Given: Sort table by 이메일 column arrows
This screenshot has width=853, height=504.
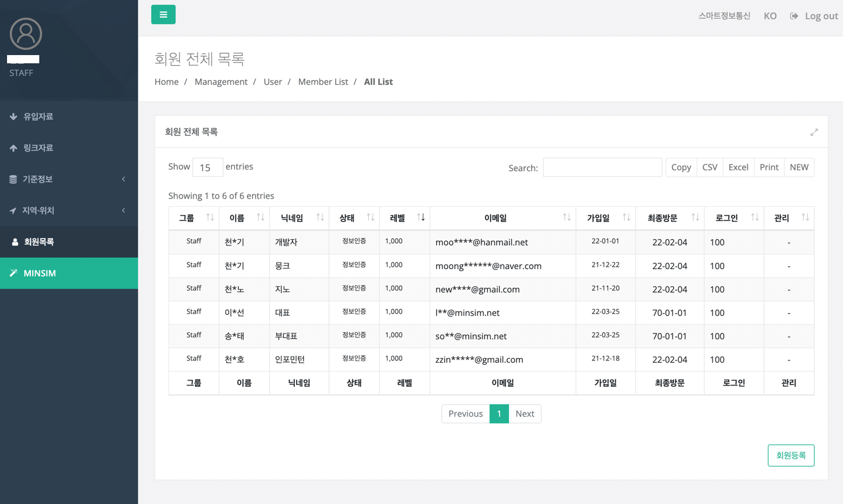Looking at the screenshot, I should (567, 217).
